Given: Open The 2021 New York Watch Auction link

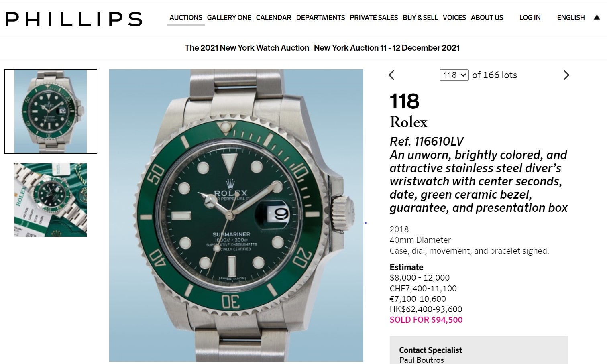Looking at the screenshot, I should [246, 48].
